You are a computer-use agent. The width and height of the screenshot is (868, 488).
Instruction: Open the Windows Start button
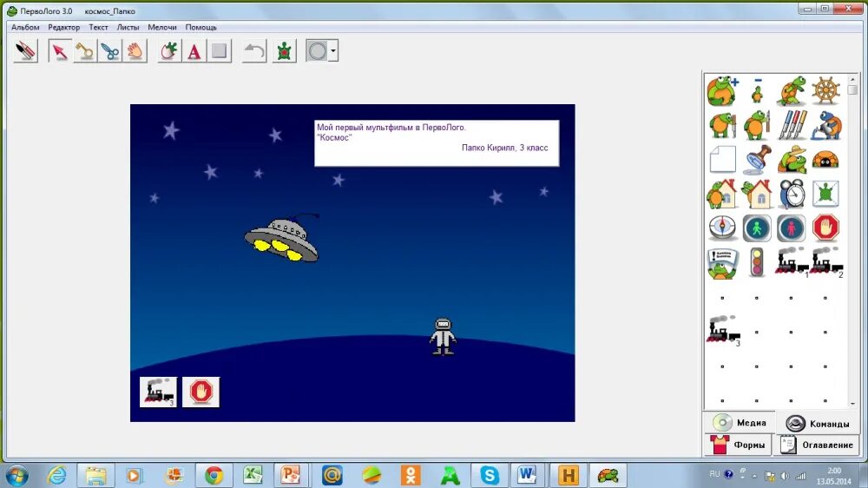coord(16,475)
